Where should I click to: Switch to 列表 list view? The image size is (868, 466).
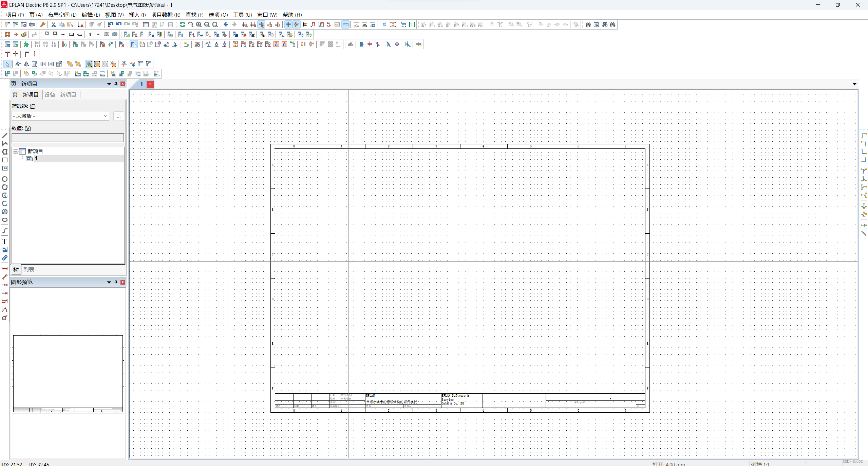29,270
